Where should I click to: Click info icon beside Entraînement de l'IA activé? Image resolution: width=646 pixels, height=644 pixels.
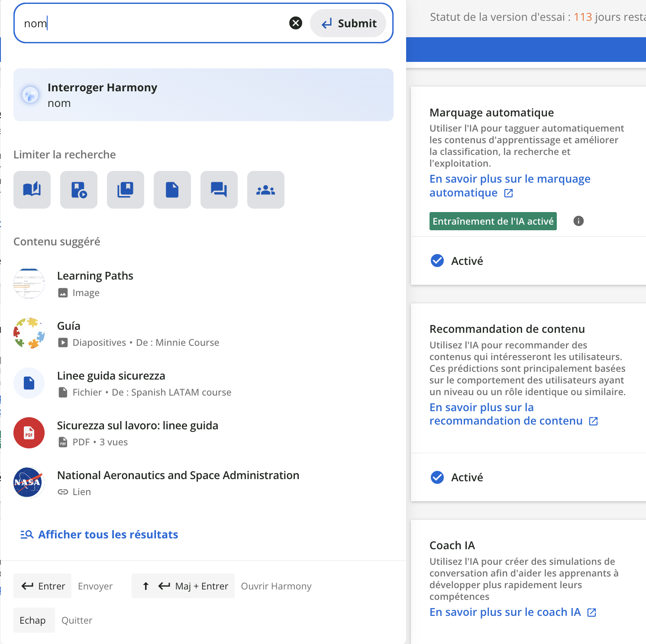click(578, 221)
